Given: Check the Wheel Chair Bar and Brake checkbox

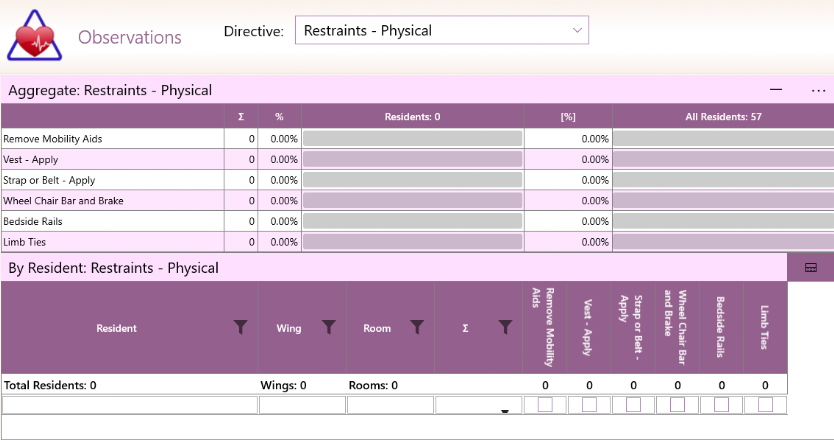Looking at the screenshot, I should click(x=678, y=405).
